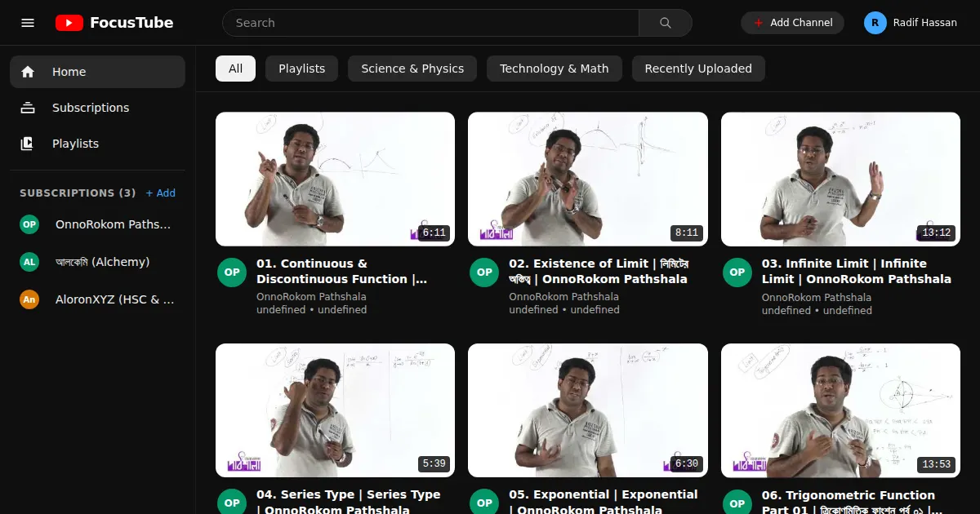
Task: Click the 8:11 duration badge
Action: pos(687,233)
